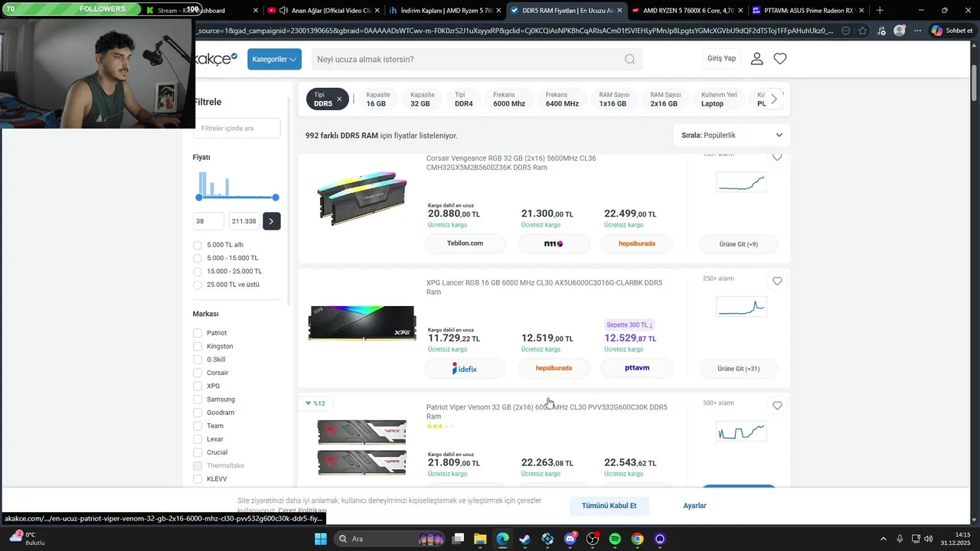Click the search magnifier icon

pyautogui.click(x=629, y=59)
